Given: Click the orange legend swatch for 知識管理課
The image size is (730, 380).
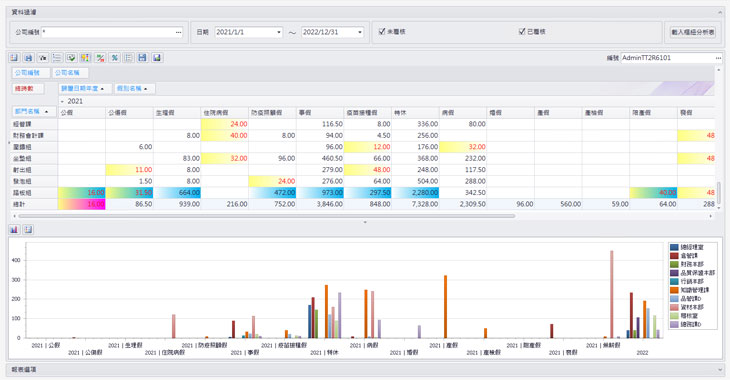Looking at the screenshot, I should click(674, 290).
